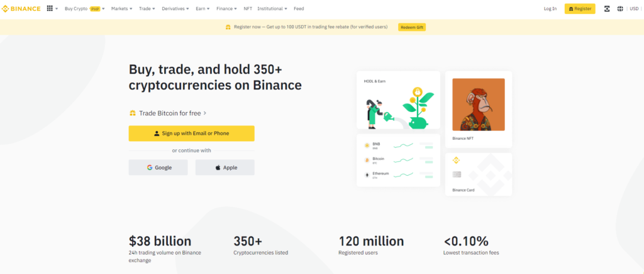Expand the Trade dropdown
644x274 pixels.
tap(147, 9)
